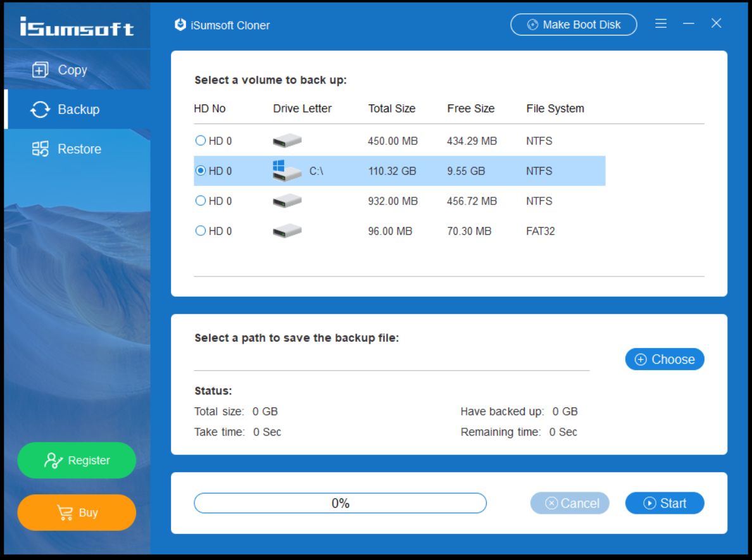The width and height of the screenshot is (752, 560).
Task: Click Choose to pick a backup path
Action: click(x=665, y=359)
